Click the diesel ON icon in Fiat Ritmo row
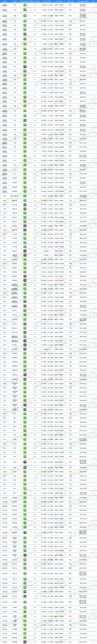The width and height of the screenshot is (97, 644). 25,345
